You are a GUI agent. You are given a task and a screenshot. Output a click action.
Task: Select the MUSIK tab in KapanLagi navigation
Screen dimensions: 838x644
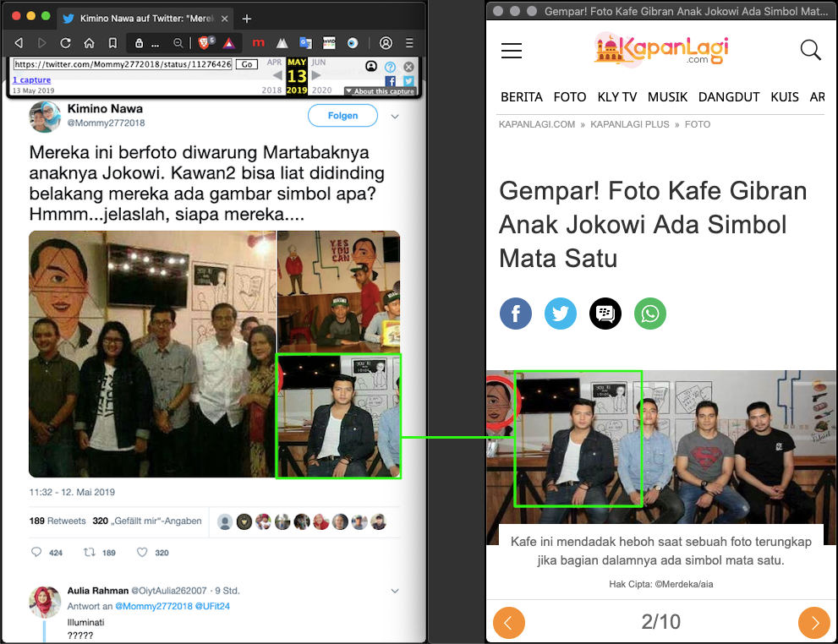(667, 97)
